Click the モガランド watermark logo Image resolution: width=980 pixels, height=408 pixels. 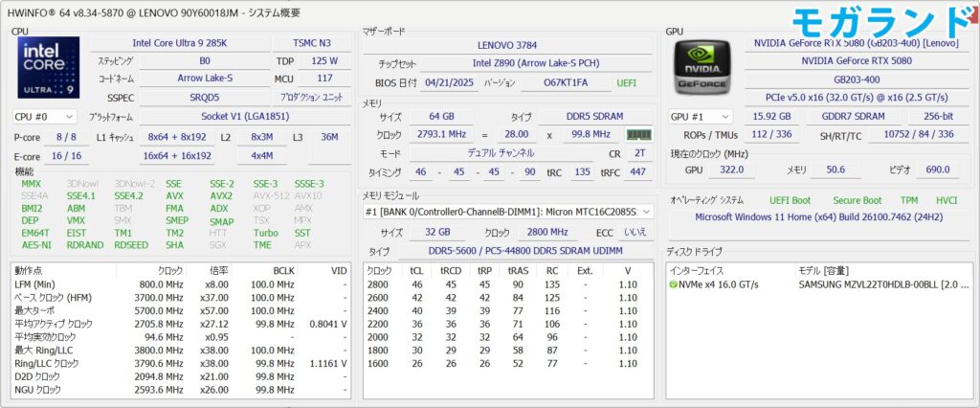(879, 23)
